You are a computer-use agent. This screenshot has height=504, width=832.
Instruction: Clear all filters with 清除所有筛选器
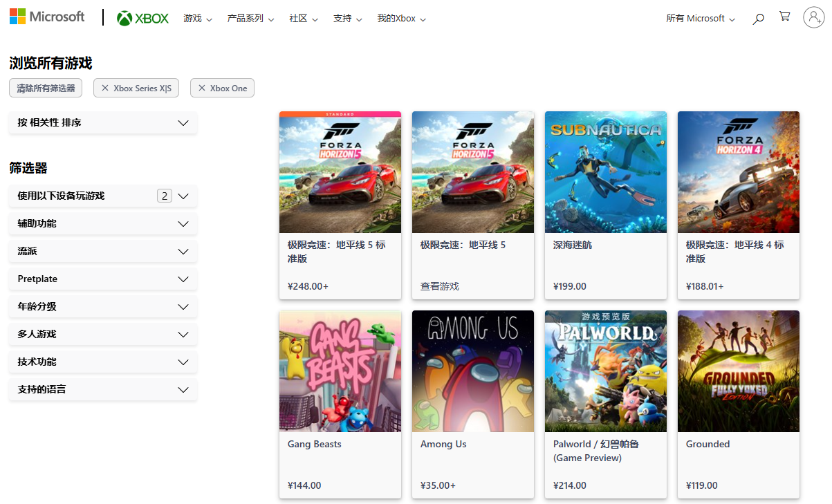click(46, 88)
